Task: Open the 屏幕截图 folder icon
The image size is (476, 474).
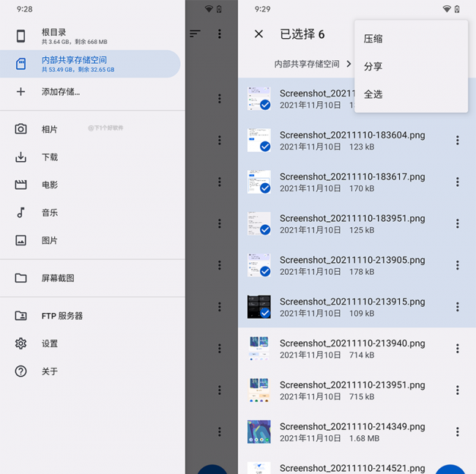Action: (21, 278)
